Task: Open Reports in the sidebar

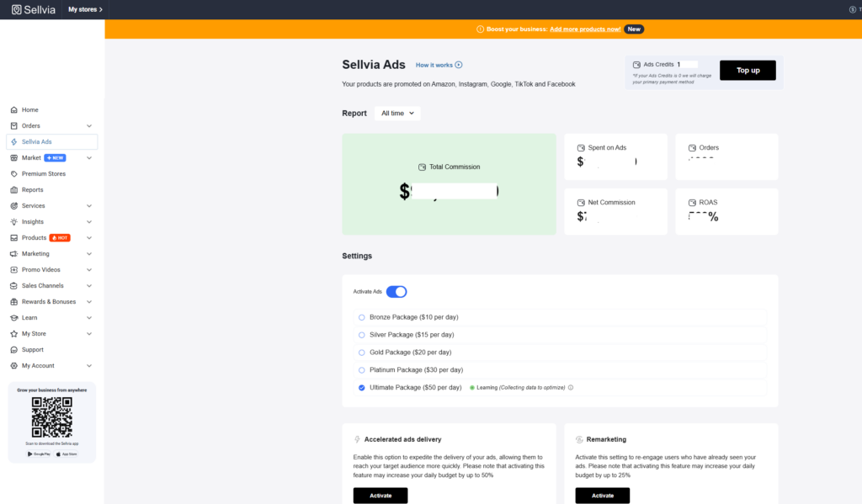Action: 51,189
